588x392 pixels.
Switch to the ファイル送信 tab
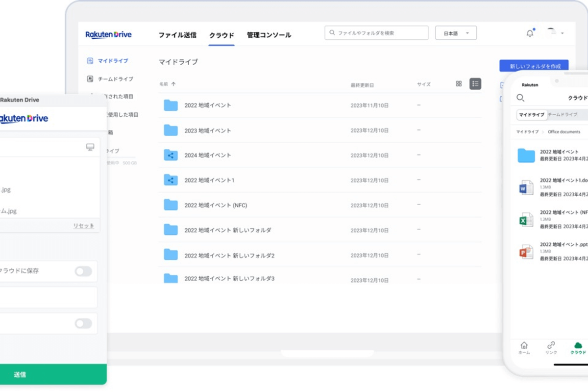(177, 35)
